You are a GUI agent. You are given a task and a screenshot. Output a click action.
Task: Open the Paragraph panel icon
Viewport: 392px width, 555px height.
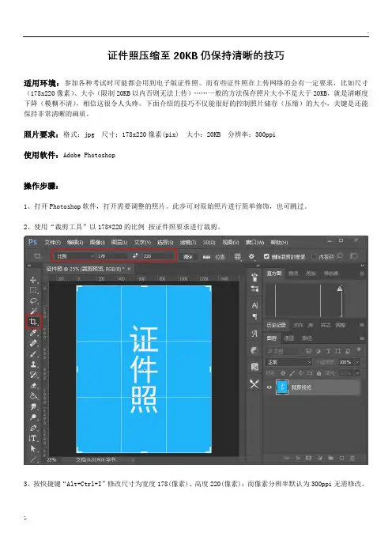(x=254, y=317)
